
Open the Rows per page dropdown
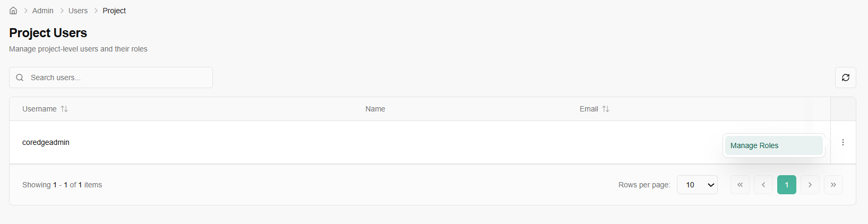tap(697, 185)
